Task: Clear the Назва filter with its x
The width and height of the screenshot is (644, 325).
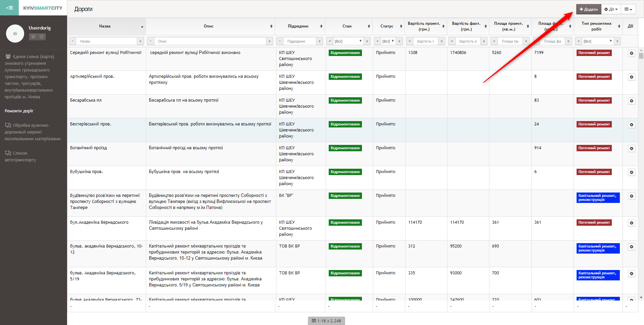Action: coord(140,41)
